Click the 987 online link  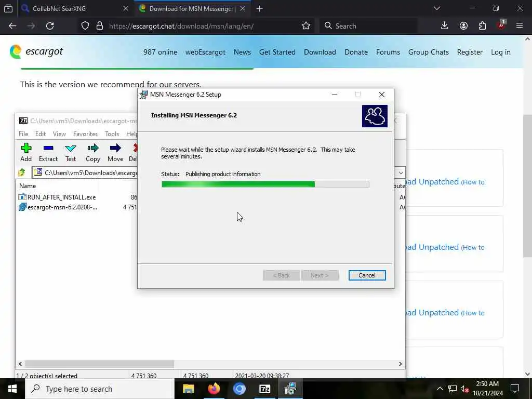point(160,52)
